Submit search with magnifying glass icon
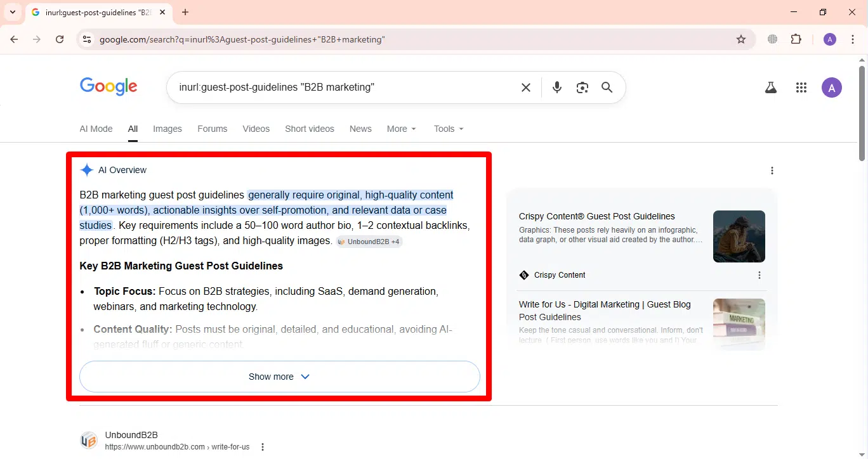This screenshot has height=459, width=868. point(607,87)
